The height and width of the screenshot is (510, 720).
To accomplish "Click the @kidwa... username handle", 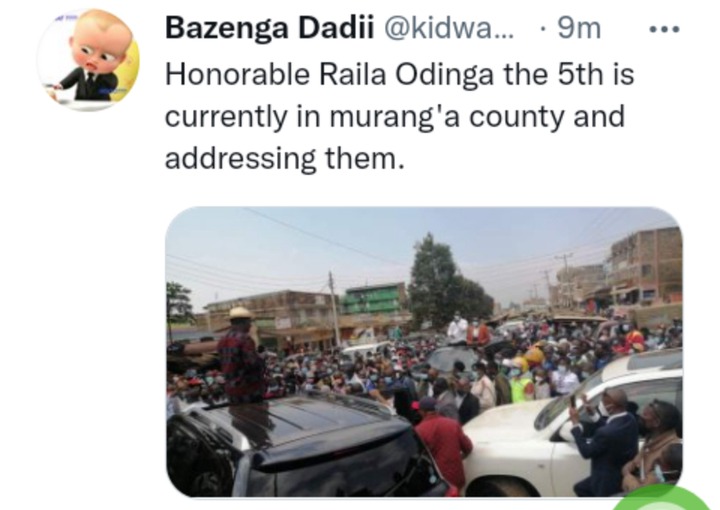I will (x=449, y=28).
